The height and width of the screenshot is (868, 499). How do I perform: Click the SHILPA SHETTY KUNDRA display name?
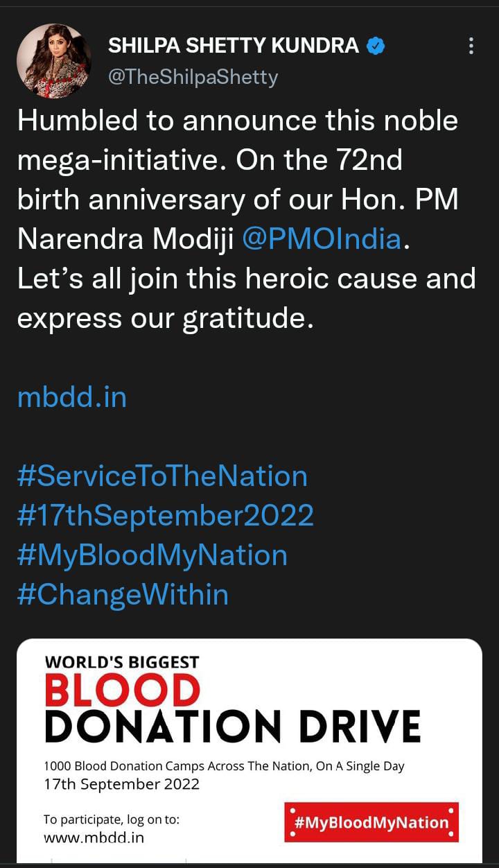click(234, 46)
